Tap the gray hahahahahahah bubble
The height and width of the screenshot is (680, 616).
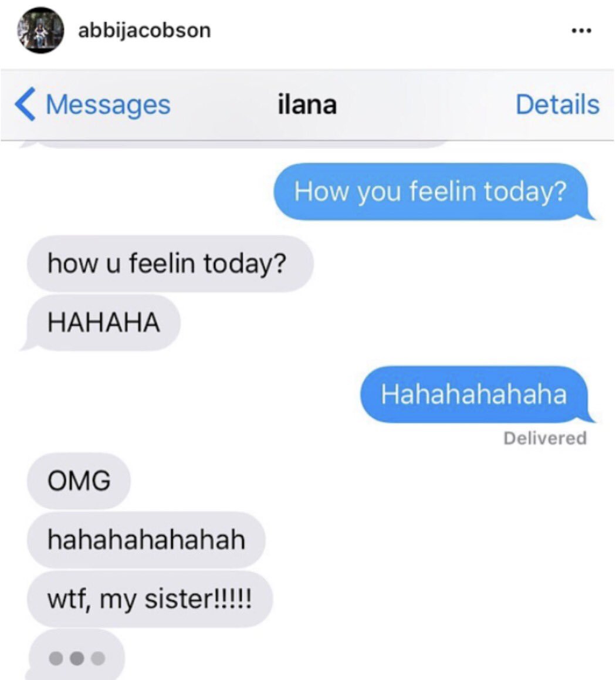point(146,540)
